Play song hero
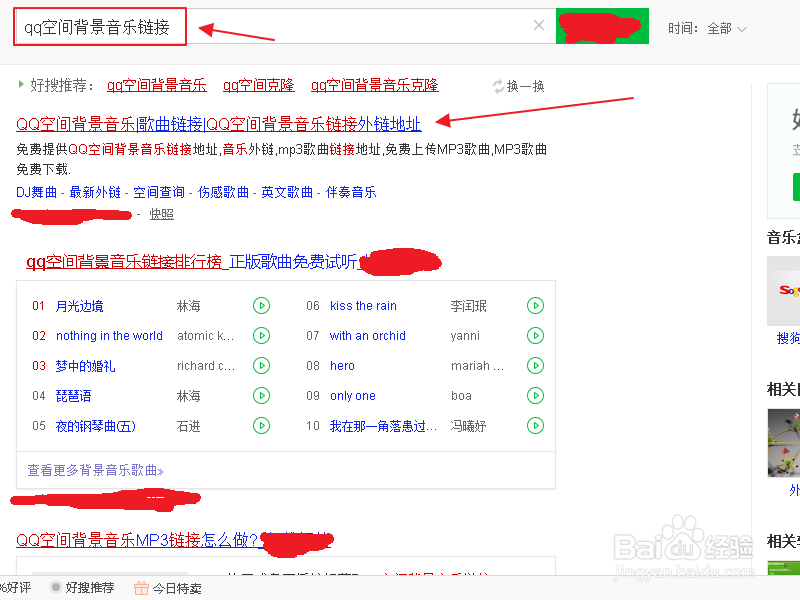Screen dimensions: 800x600 pyautogui.click(x=535, y=366)
